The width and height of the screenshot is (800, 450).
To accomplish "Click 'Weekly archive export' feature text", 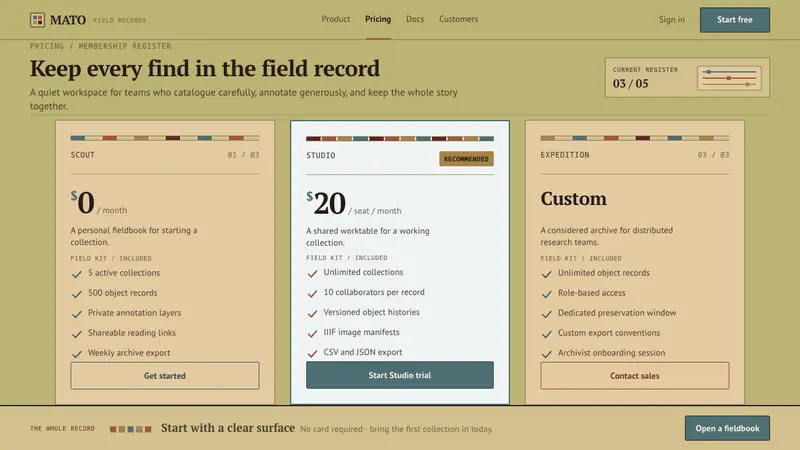I will (129, 353).
